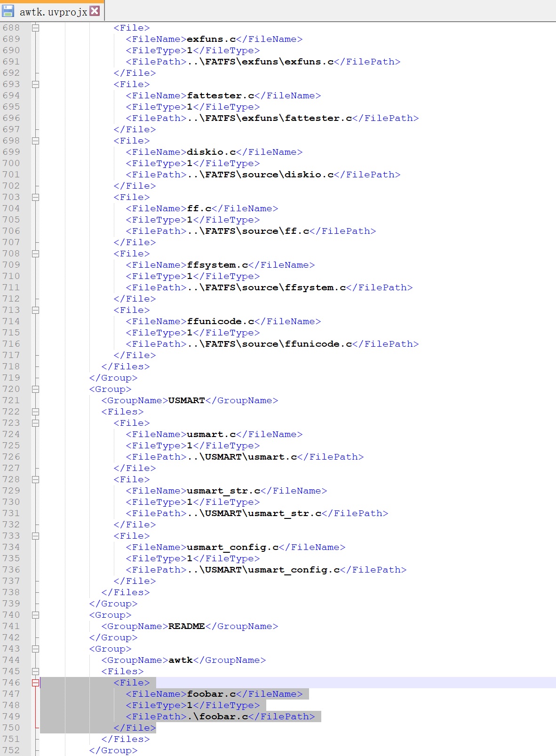
Task: Click the closing </Files> tag on line 738
Action: click(126, 592)
